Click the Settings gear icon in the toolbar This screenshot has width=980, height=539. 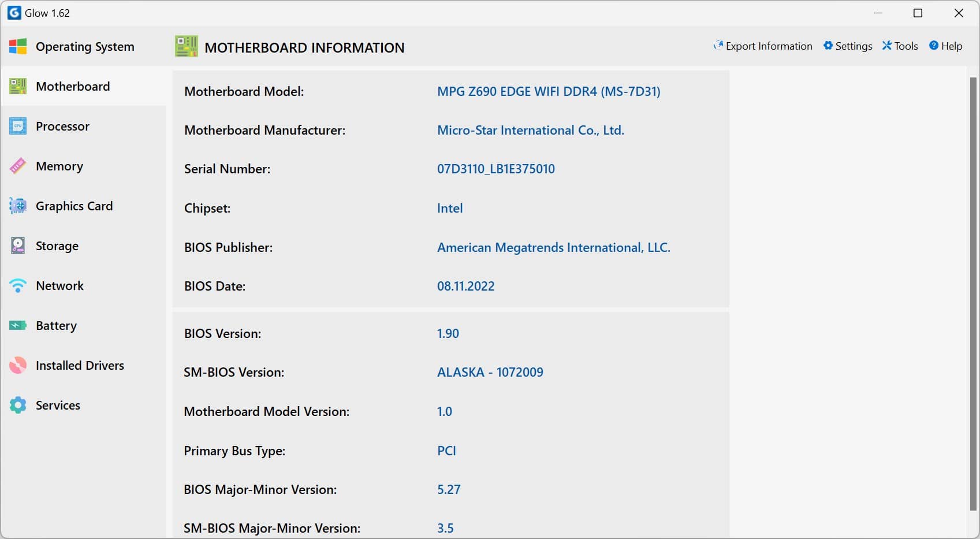(x=828, y=46)
